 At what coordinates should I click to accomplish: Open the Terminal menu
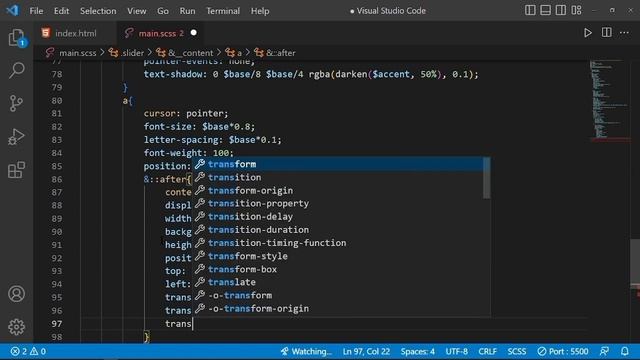(223, 11)
